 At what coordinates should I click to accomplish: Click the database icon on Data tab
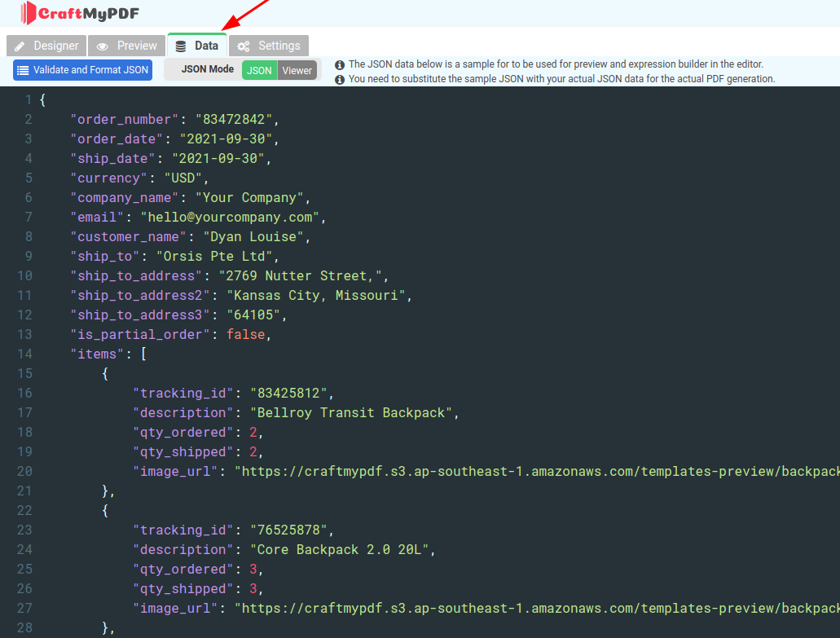181,46
